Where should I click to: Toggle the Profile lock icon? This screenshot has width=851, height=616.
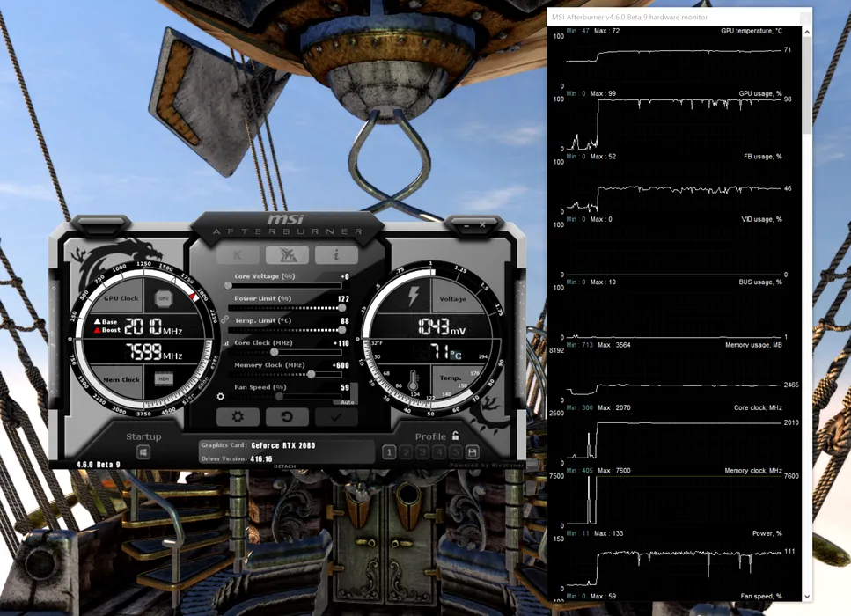[x=455, y=436]
